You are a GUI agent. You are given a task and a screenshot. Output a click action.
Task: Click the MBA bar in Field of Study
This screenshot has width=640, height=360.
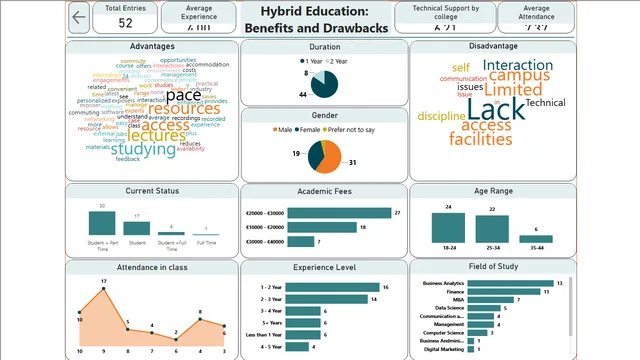pos(491,300)
